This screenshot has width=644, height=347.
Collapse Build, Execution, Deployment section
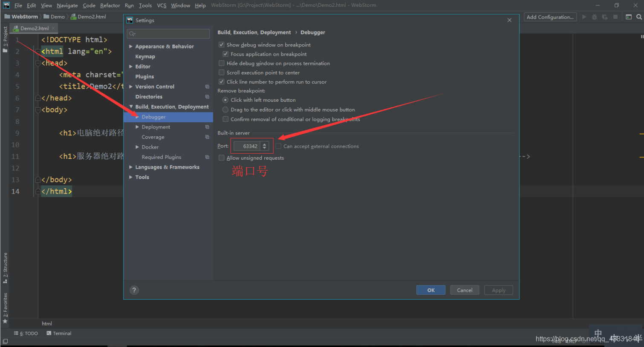[131, 107]
